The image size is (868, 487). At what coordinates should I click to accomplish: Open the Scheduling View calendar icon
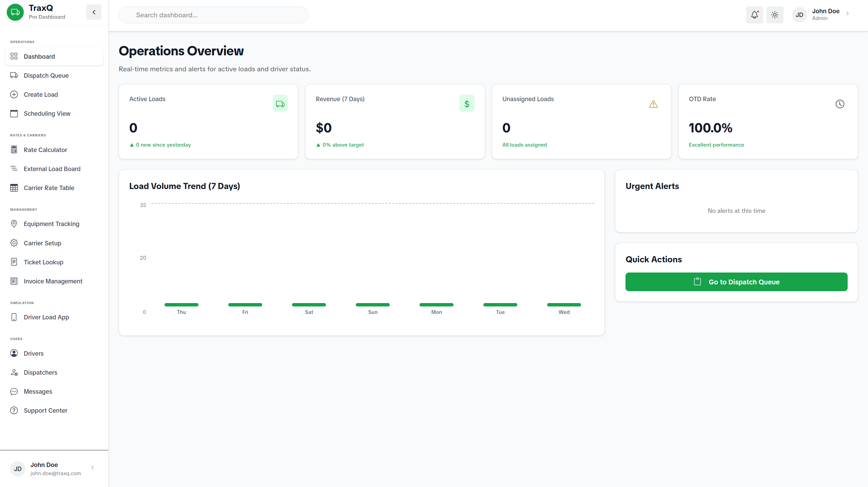coord(14,113)
